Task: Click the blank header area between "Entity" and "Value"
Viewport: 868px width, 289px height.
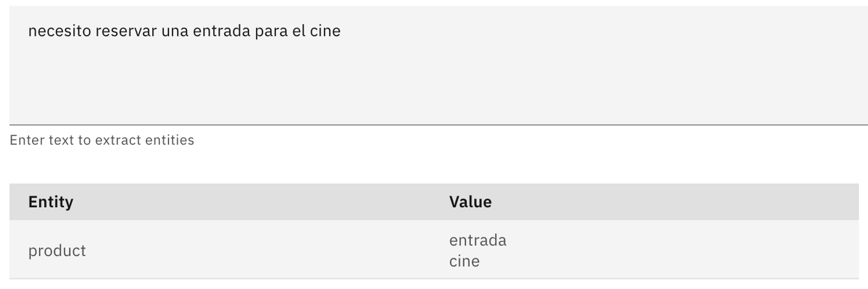Action: click(x=260, y=202)
